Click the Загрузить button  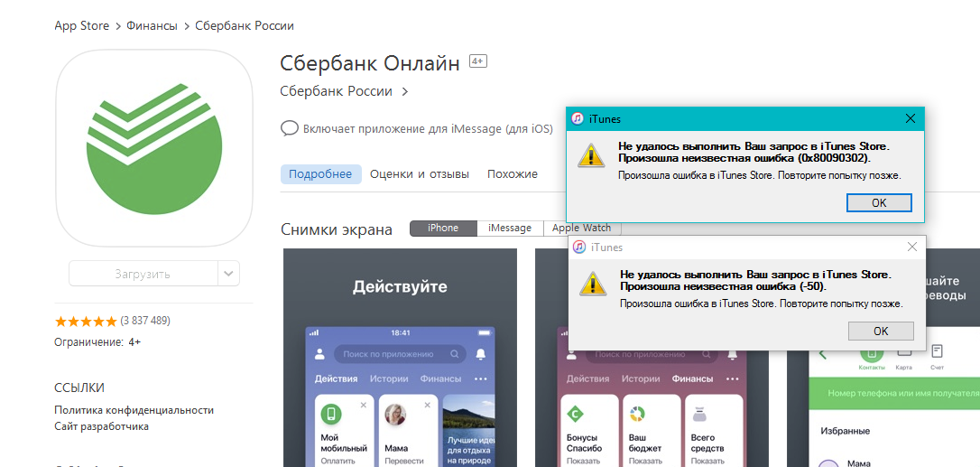143,274
